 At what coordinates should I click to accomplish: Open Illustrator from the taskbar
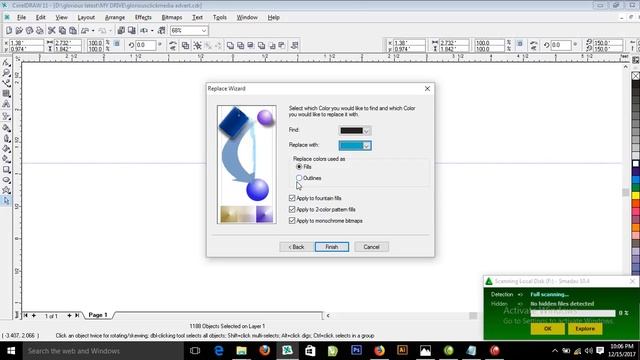click(402, 350)
